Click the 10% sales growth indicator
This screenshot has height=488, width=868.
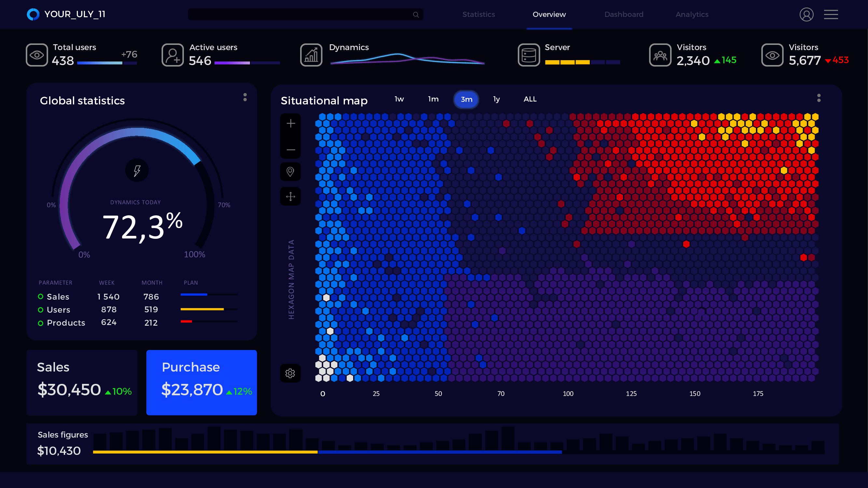(x=118, y=391)
